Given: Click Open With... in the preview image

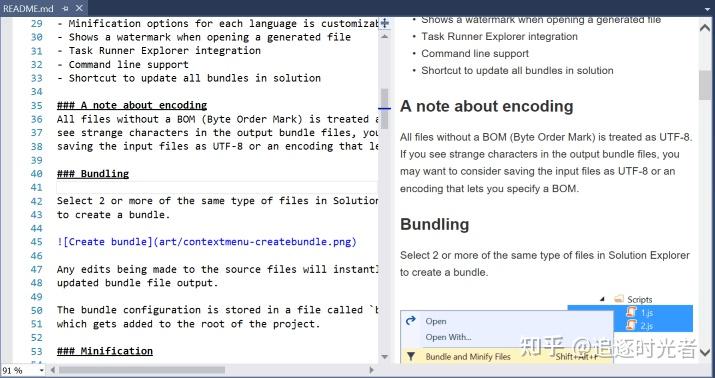Looking at the screenshot, I should click(448, 337).
